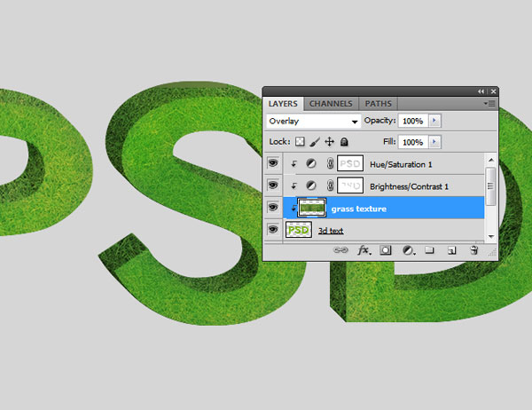Create a new layer group

429,250
